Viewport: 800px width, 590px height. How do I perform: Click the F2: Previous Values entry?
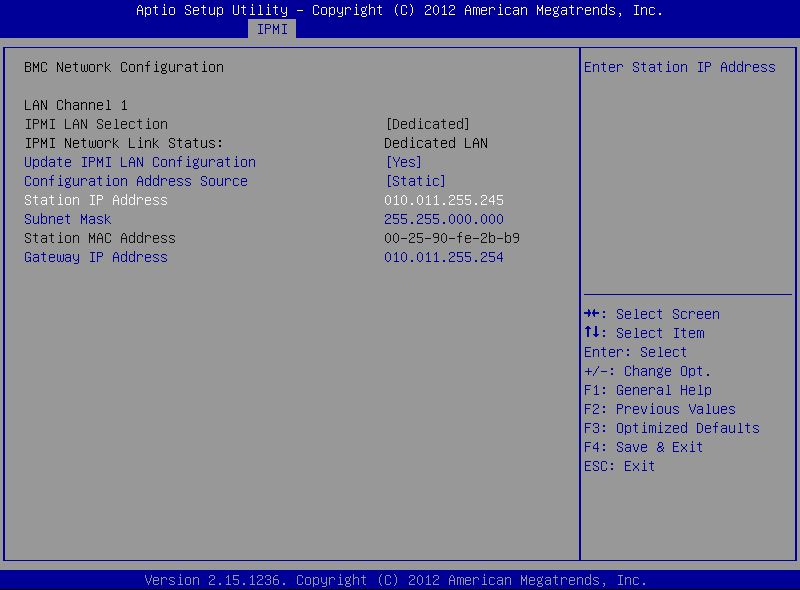click(x=660, y=409)
